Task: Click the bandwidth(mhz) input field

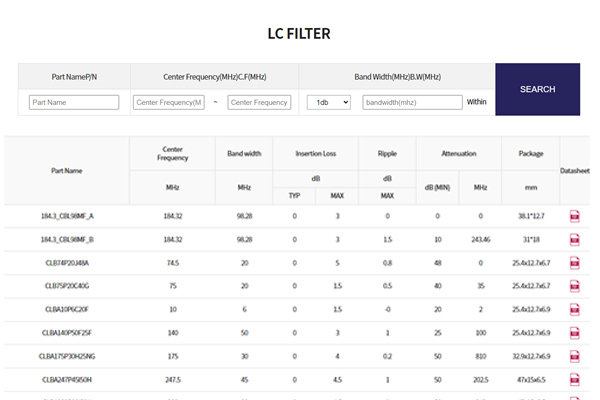Action: click(x=412, y=102)
